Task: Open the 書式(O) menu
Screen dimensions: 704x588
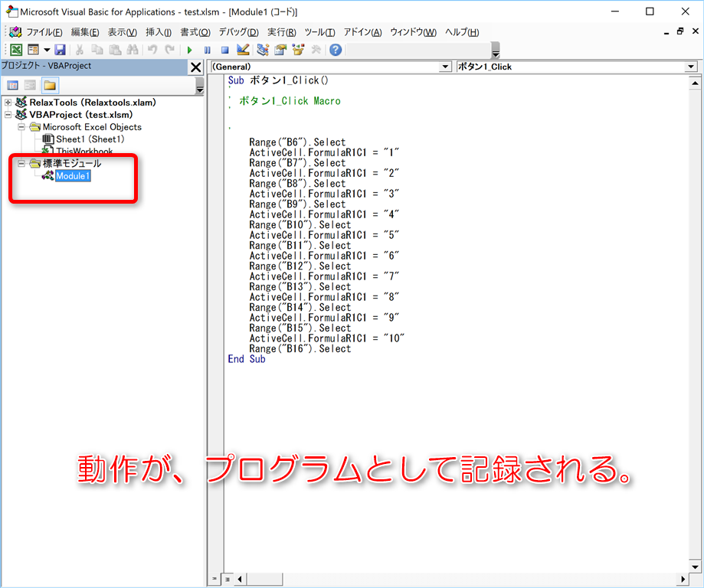Action: click(195, 32)
